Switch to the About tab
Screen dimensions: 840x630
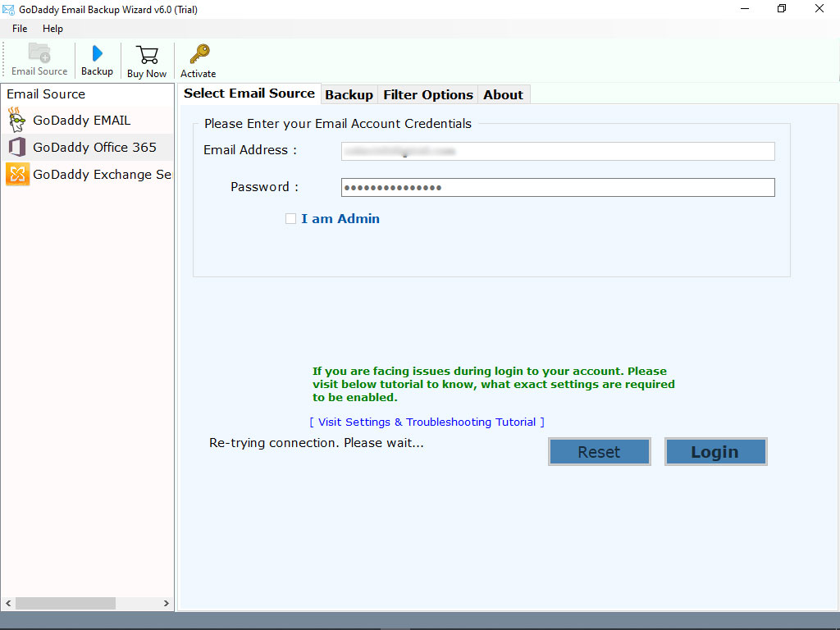coord(503,95)
